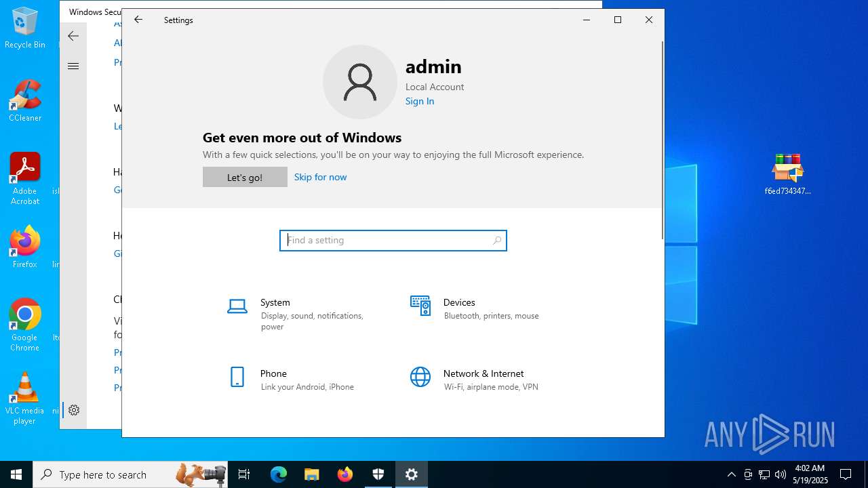868x488 pixels.
Task: Open File Explorer from taskbar
Action: click(x=312, y=474)
